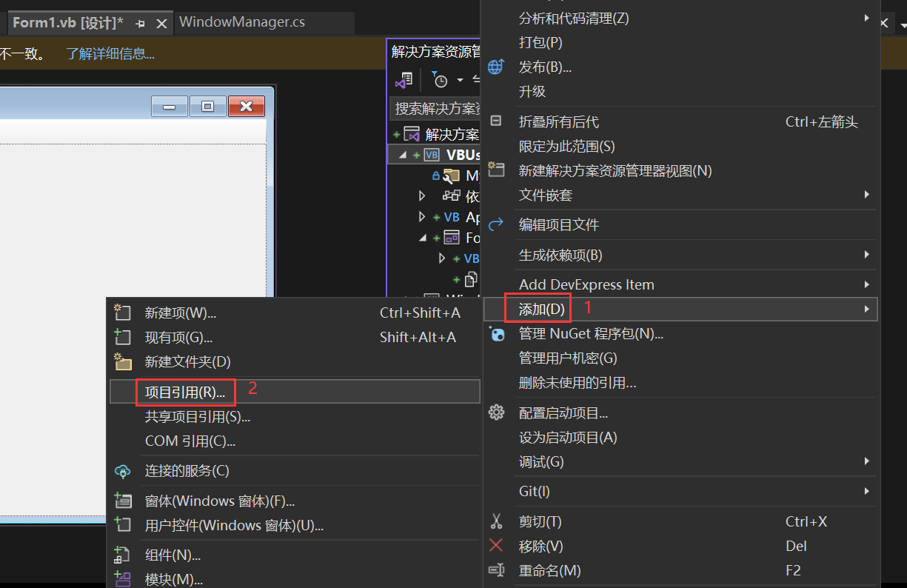Open the 文件嵌套 submenu arrow
Viewport: 907px width, 588px height.
pyautogui.click(x=866, y=195)
